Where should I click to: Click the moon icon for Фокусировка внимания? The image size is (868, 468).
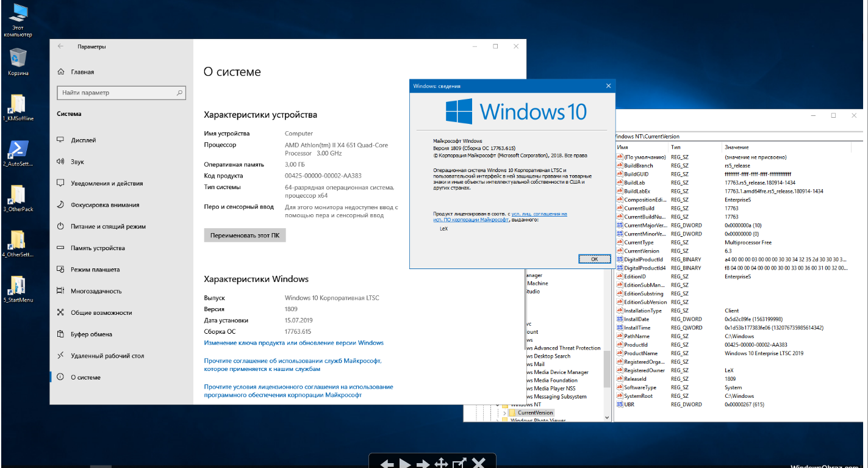point(60,204)
